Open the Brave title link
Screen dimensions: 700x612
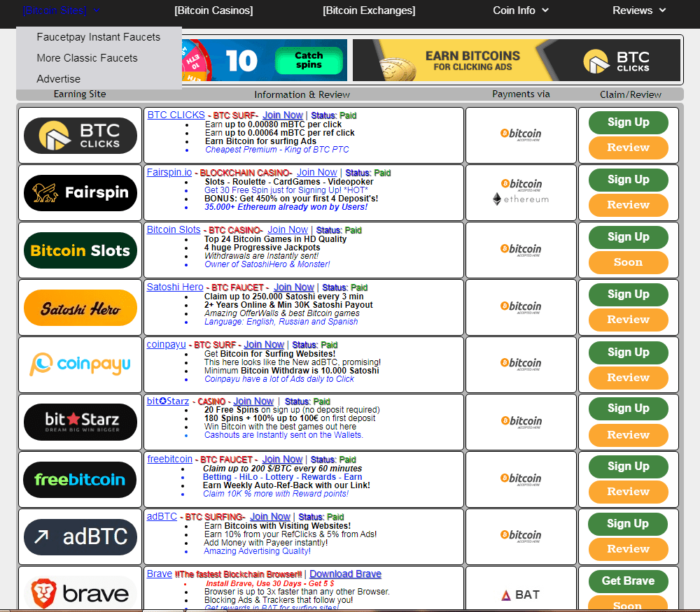[160, 574]
